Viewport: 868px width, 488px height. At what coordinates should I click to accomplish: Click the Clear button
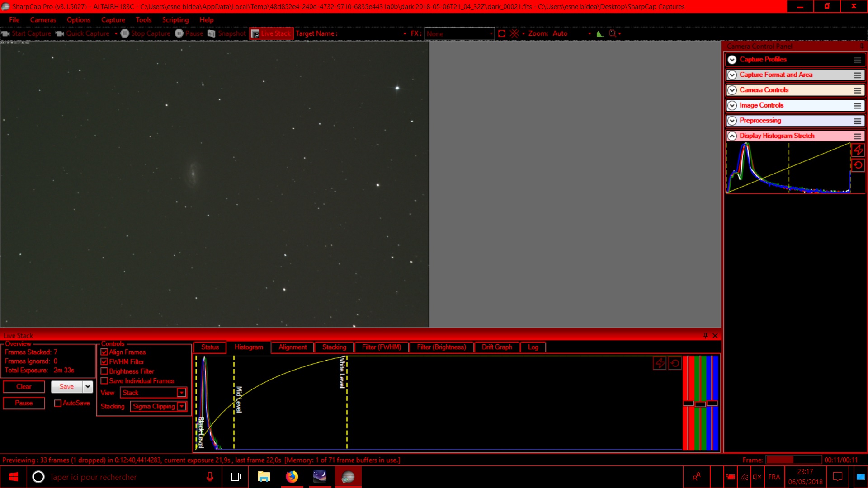pyautogui.click(x=24, y=387)
